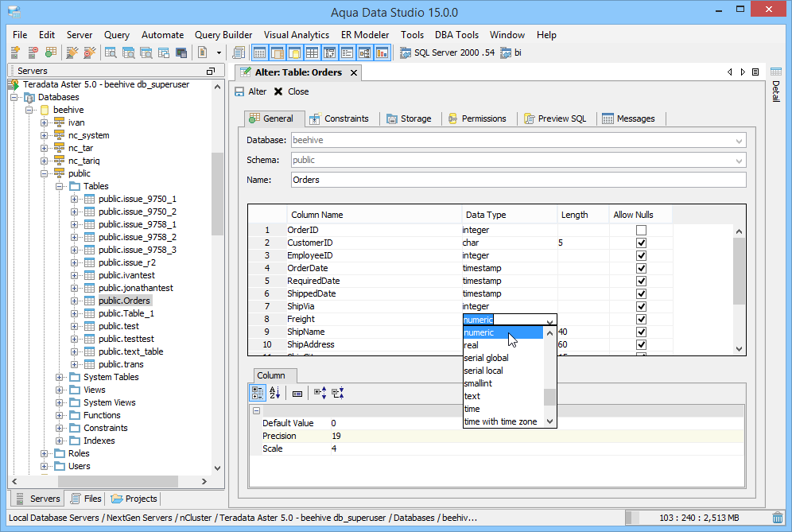Expand the Roles folder node

pyautogui.click(x=44, y=454)
